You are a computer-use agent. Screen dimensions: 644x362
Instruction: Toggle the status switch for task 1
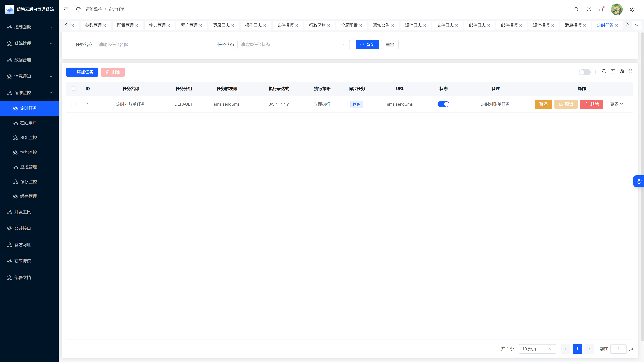[x=443, y=104]
